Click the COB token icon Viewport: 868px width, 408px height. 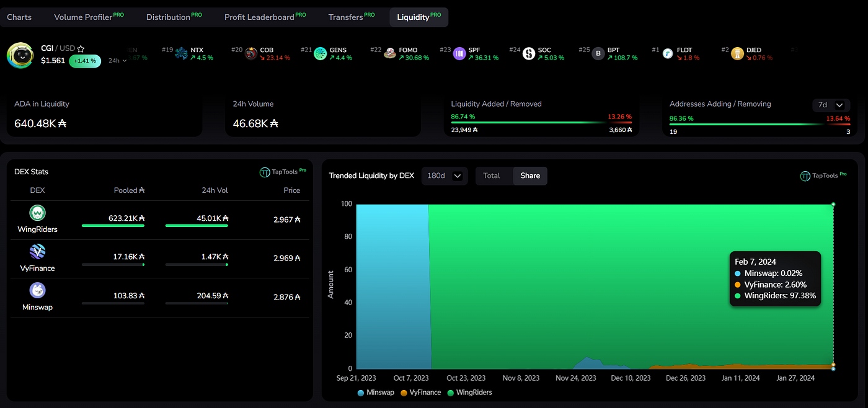[x=251, y=53]
